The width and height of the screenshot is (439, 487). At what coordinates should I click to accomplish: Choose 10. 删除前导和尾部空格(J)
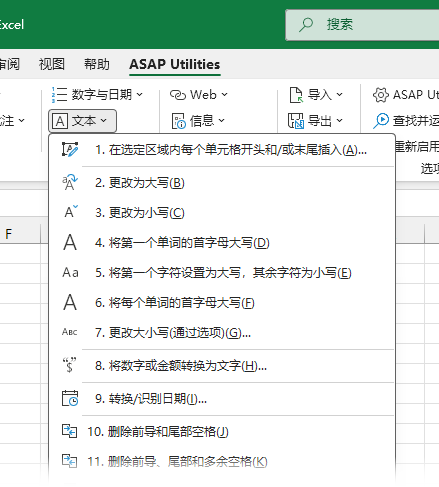point(222,432)
